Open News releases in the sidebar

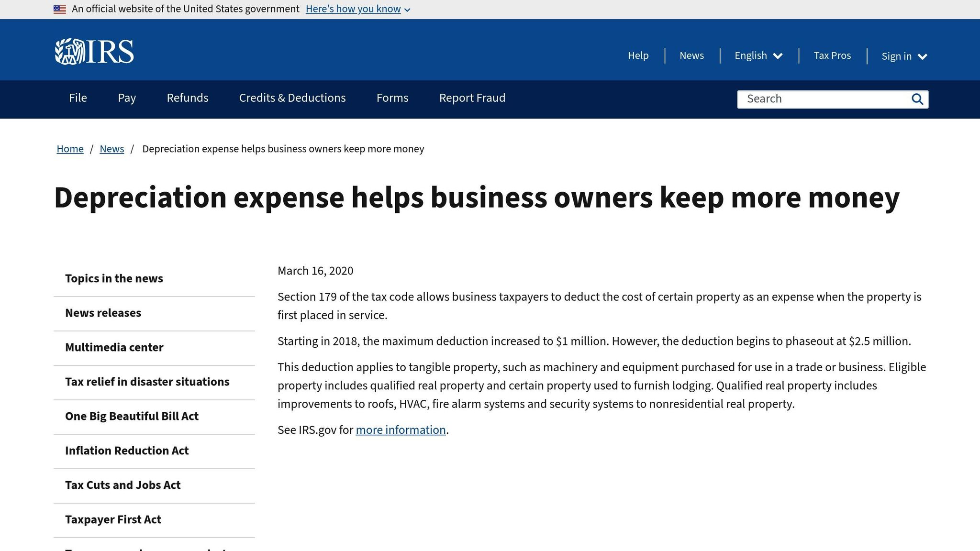pyautogui.click(x=103, y=313)
